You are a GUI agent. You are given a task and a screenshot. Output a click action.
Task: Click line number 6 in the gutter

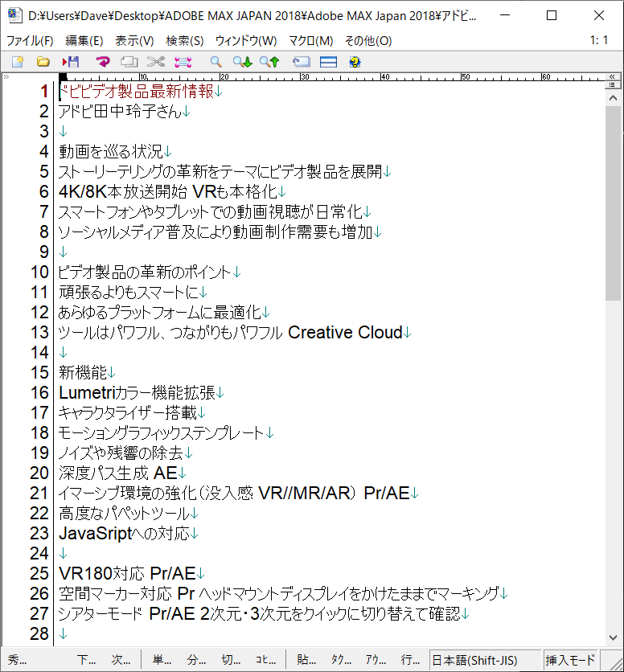pos(43,191)
